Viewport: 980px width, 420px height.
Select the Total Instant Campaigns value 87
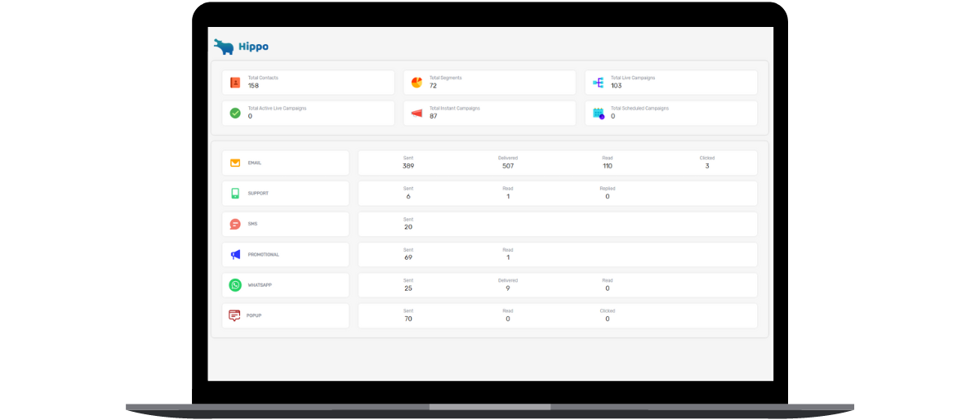pos(434,116)
